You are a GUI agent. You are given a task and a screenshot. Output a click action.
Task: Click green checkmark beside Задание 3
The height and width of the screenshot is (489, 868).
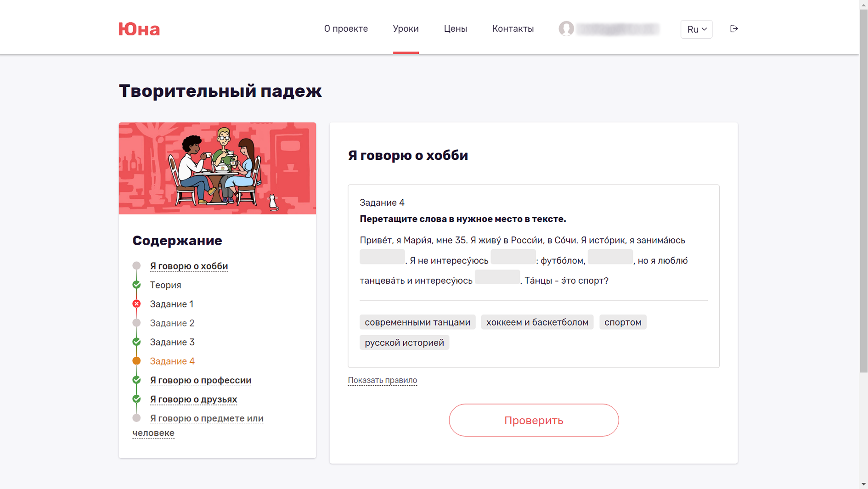tap(136, 342)
